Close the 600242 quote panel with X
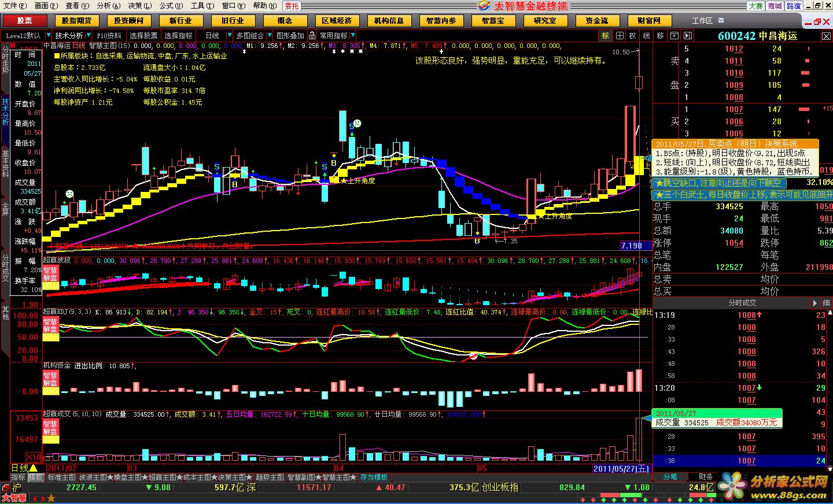Viewport: 833px width, 504px height. click(826, 36)
